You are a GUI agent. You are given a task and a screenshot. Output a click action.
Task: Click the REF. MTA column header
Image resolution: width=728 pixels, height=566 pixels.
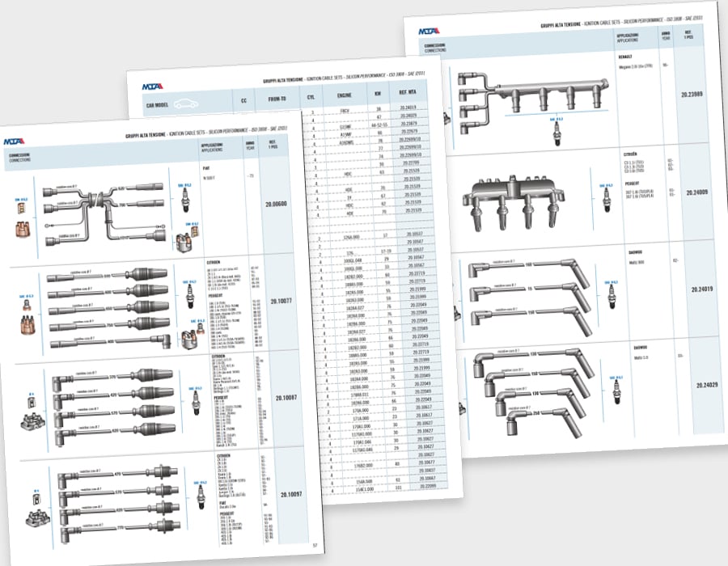coord(408,92)
